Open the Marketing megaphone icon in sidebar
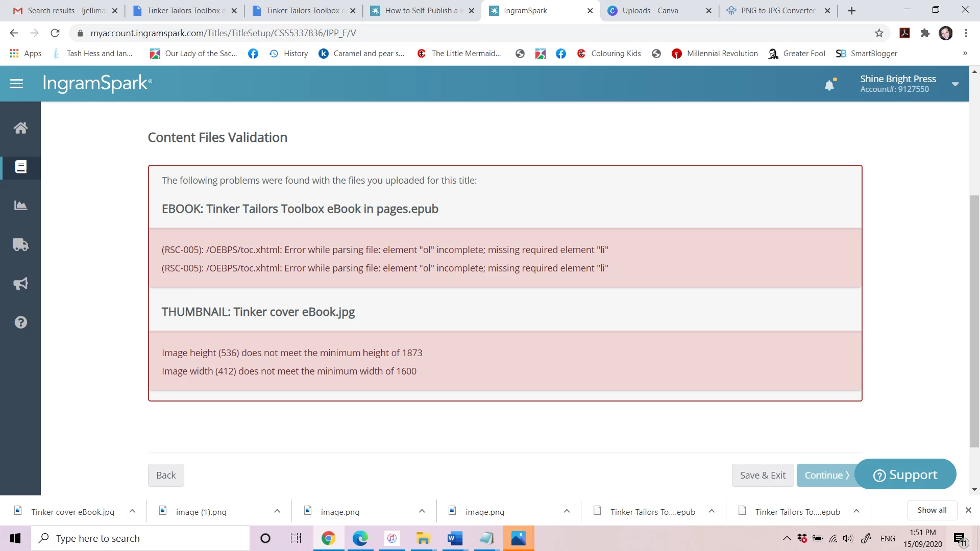Screen dimensions: 980x551 pyautogui.click(x=20, y=284)
